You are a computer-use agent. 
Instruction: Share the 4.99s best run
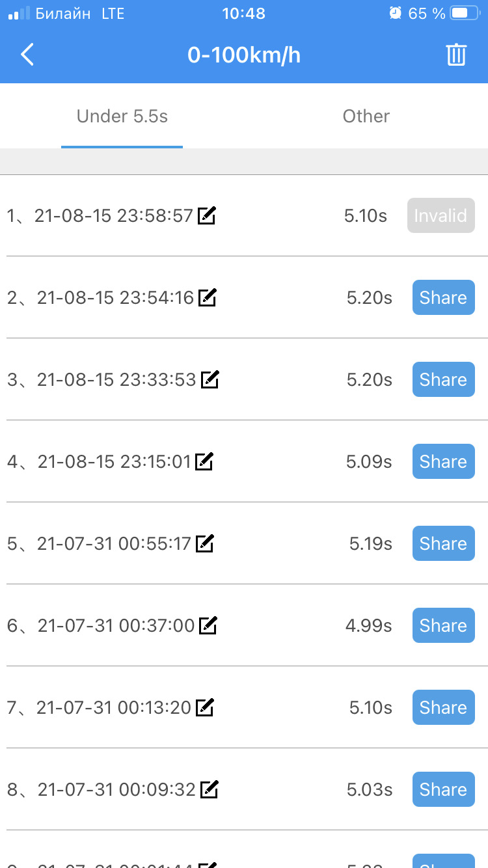(x=443, y=625)
